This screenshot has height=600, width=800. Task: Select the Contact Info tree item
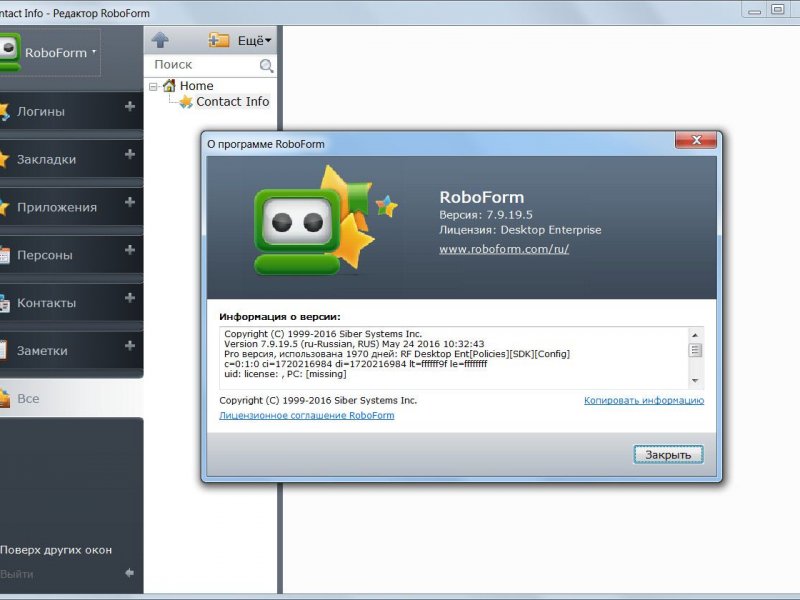(x=233, y=102)
